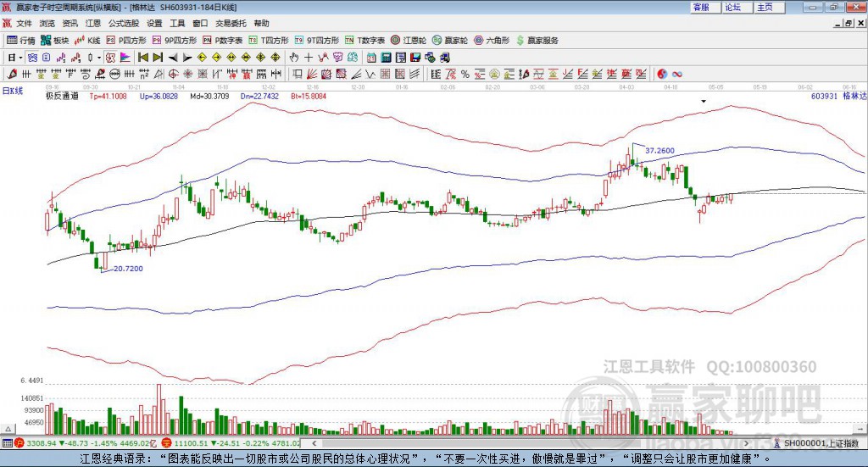Open the 交易委托 menu
This screenshot has height=467, width=868.
point(231,23)
